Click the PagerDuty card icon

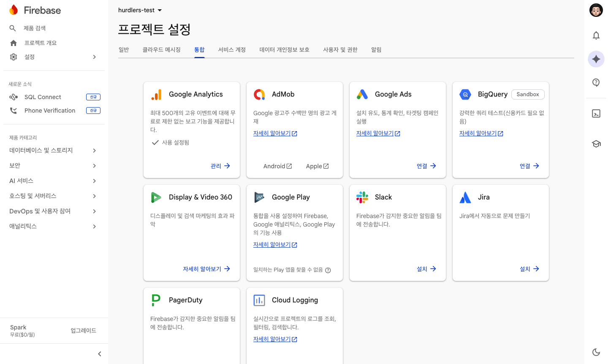(x=156, y=300)
